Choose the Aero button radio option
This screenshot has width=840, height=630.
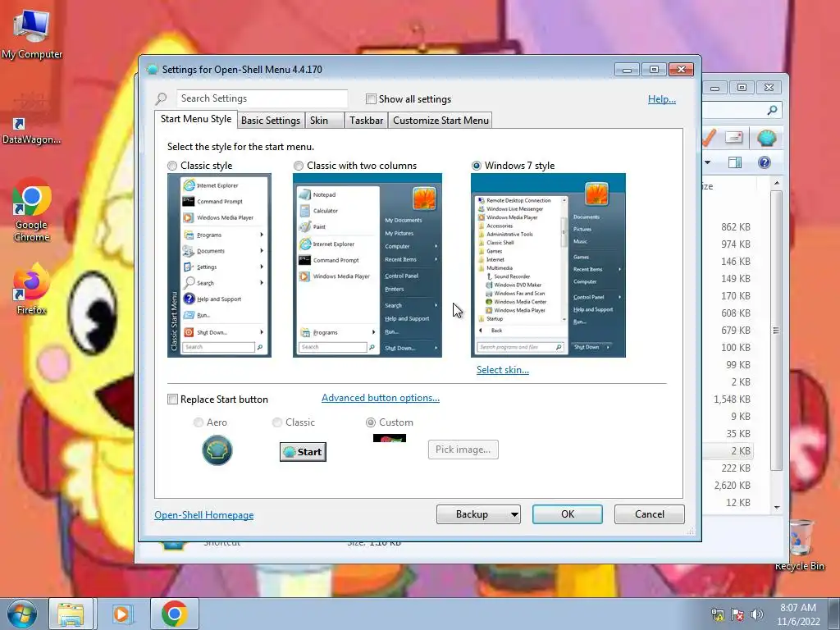coord(199,422)
